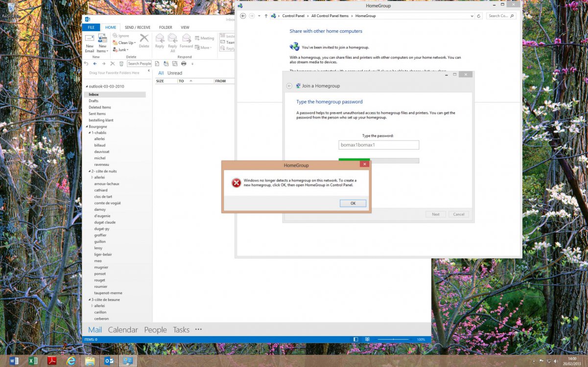Click OK in HomeGroup error dialog
The height and width of the screenshot is (367, 588).
point(353,203)
